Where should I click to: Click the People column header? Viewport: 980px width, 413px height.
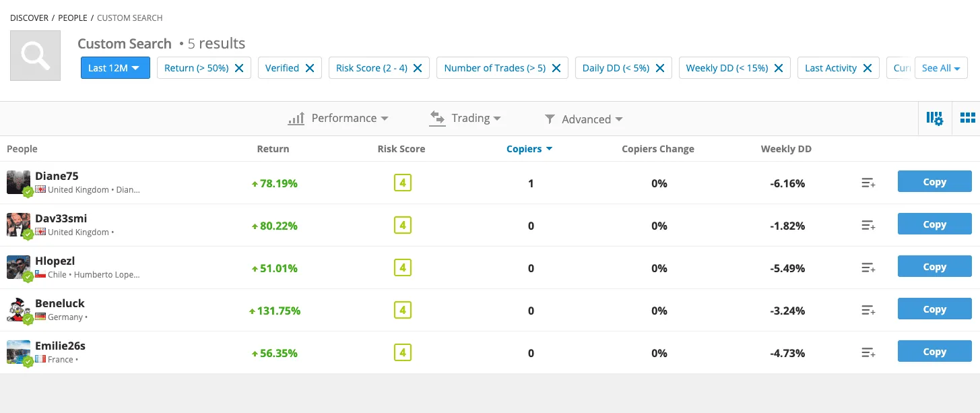22,149
